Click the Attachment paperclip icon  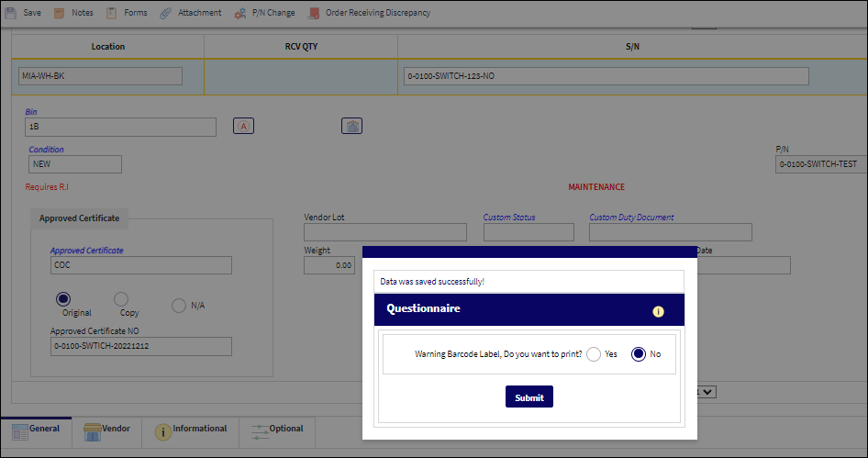165,13
